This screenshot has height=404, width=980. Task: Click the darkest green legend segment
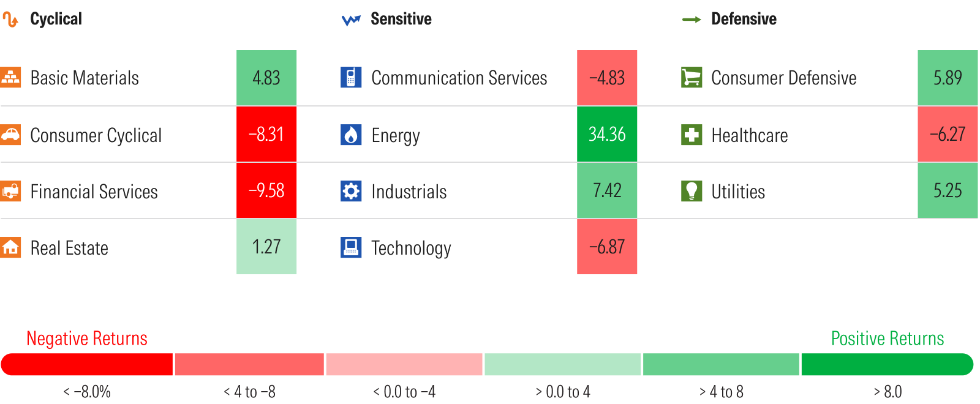[886, 364]
